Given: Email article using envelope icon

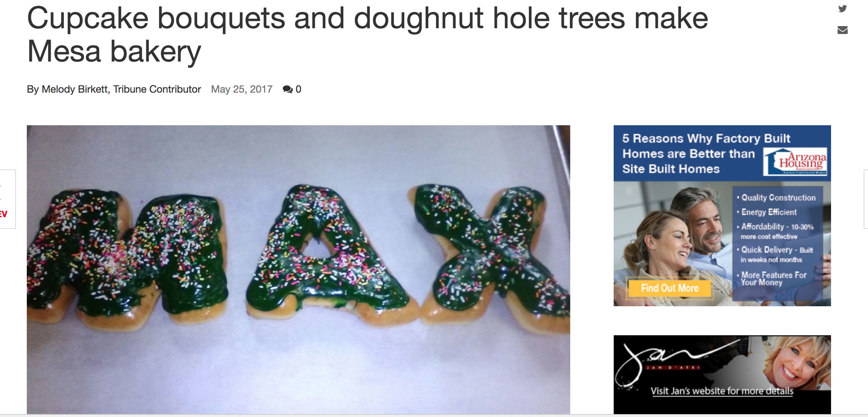Looking at the screenshot, I should tap(843, 30).
